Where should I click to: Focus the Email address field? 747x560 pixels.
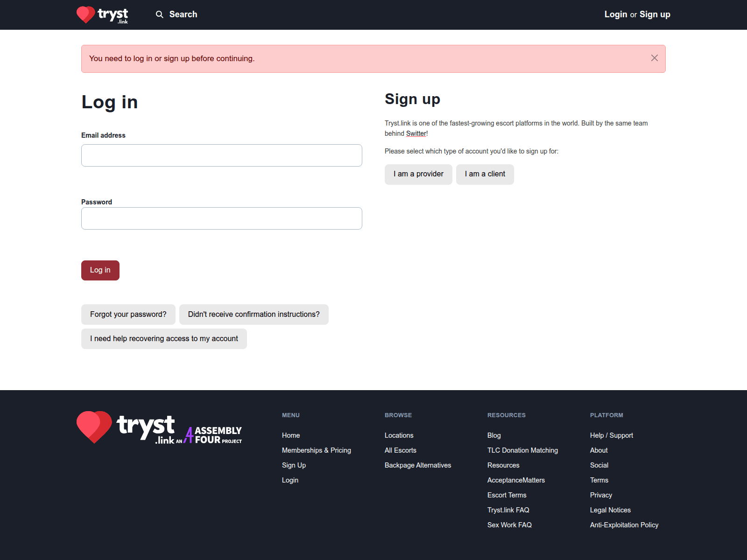pos(222,155)
